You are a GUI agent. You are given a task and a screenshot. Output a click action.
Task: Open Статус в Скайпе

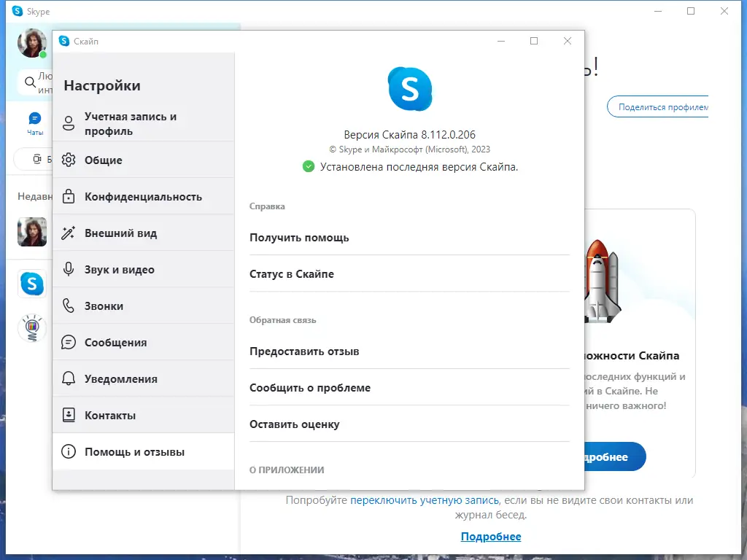(x=410, y=274)
